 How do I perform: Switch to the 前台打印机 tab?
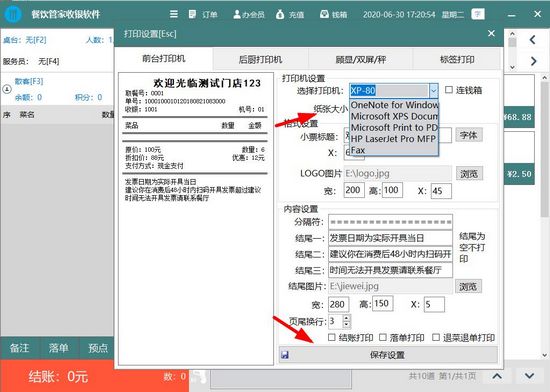coord(163,59)
